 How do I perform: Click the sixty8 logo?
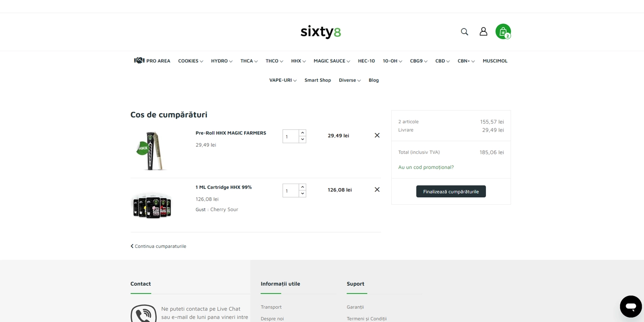tap(321, 32)
